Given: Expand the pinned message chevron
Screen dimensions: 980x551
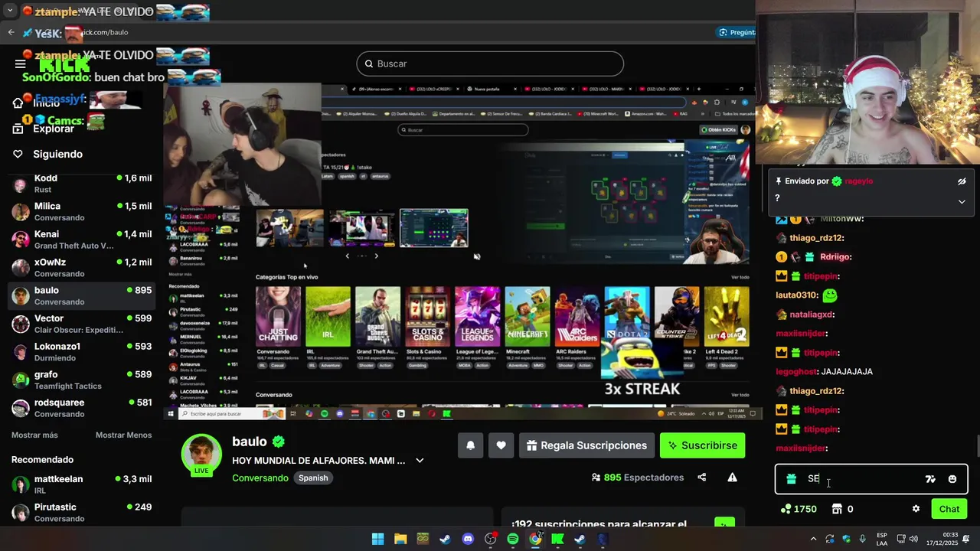Looking at the screenshot, I should pyautogui.click(x=962, y=201).
